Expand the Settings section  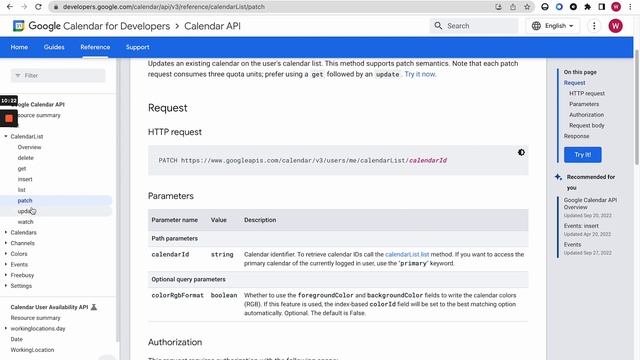[x=6, y=286]
